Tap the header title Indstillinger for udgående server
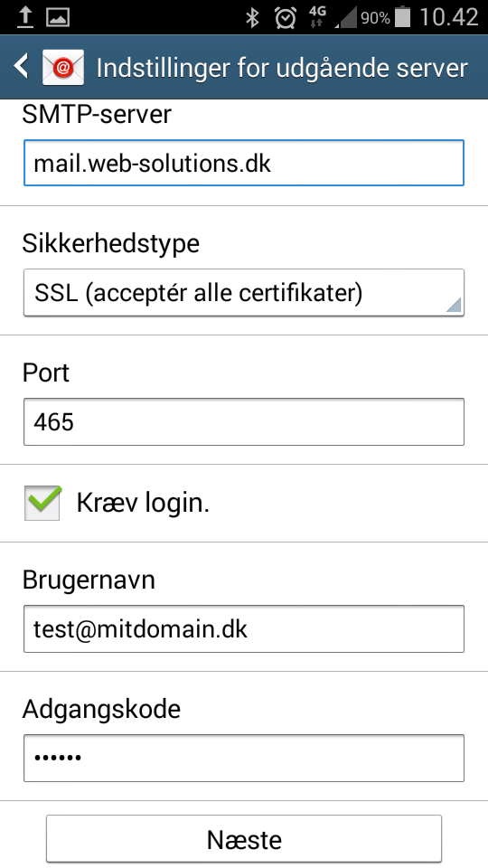 [282, 68]
